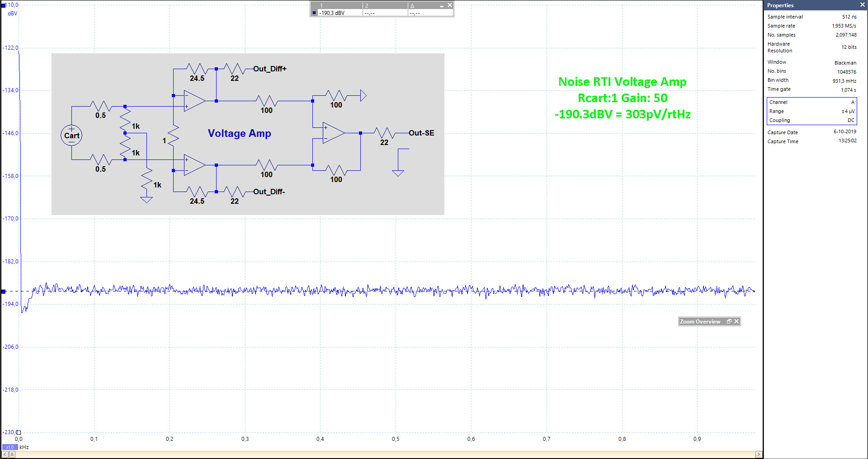Image resolution: width=868 pixels, height=459 pixels.
Task: Select the Sample rate 1,953 MS/s value
Action: coord(844,26)
